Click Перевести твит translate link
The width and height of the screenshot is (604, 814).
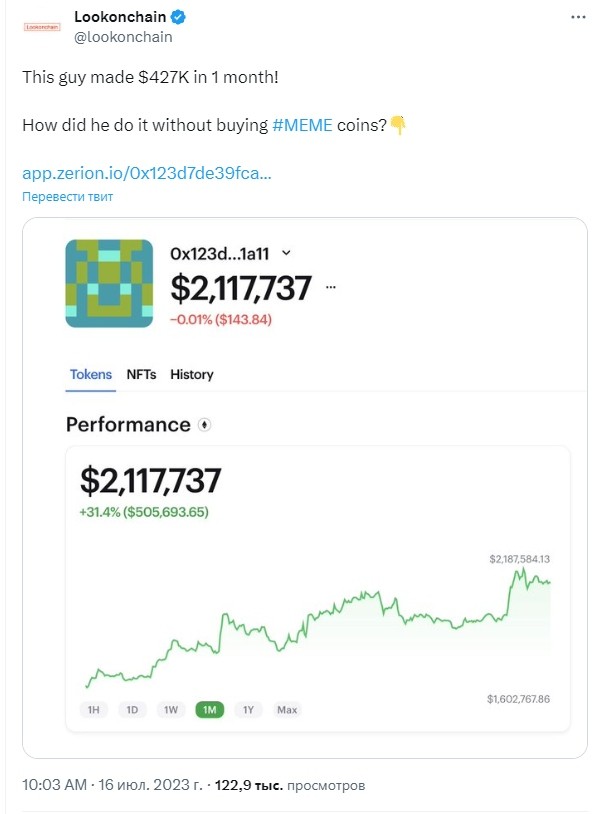point(68,197)
